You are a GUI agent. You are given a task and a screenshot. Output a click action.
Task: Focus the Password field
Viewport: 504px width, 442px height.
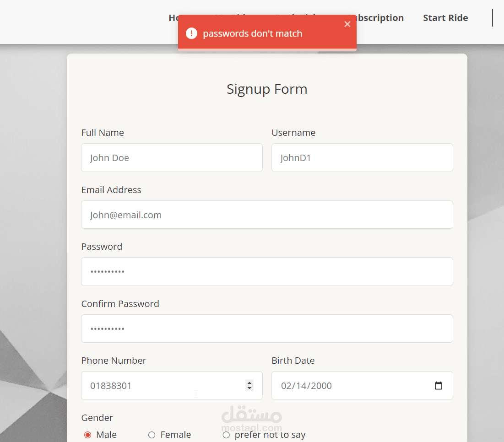pyautogui.click(x=267, y=272)
